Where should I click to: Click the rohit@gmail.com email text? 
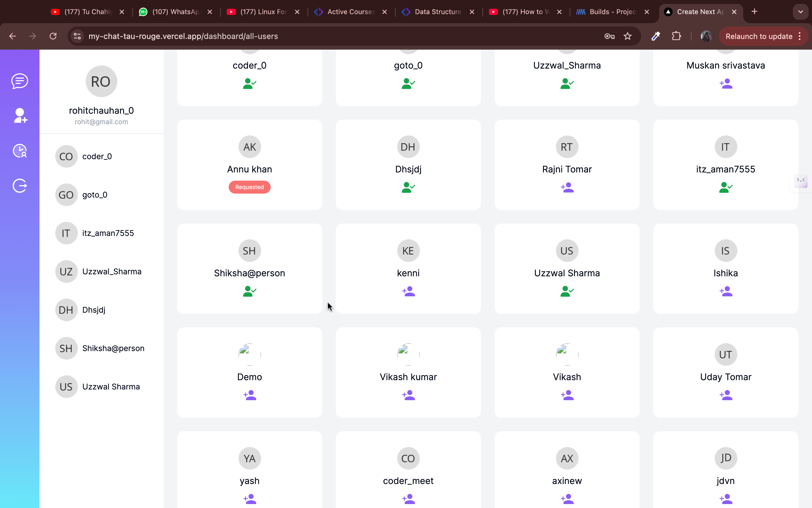tap(101, 122)
